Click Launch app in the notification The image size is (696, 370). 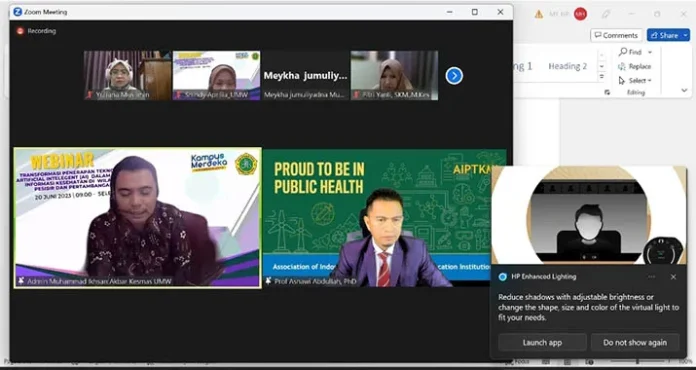click(x=542, y=342)
